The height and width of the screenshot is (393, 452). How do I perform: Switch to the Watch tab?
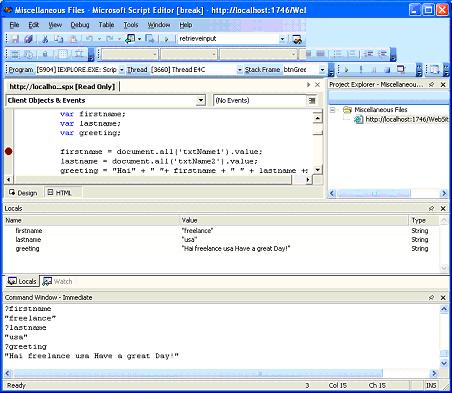57,281
